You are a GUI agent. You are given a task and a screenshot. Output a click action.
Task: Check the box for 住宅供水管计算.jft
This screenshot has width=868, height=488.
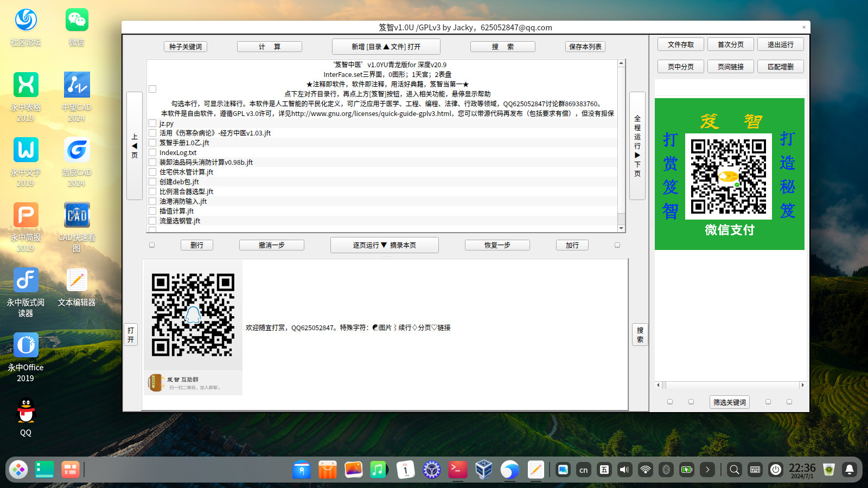(152, 172)
